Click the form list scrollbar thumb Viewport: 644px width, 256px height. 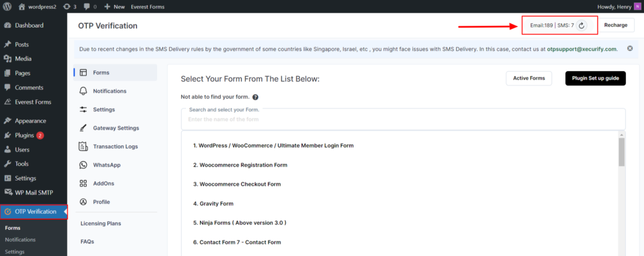click(621, 152)
